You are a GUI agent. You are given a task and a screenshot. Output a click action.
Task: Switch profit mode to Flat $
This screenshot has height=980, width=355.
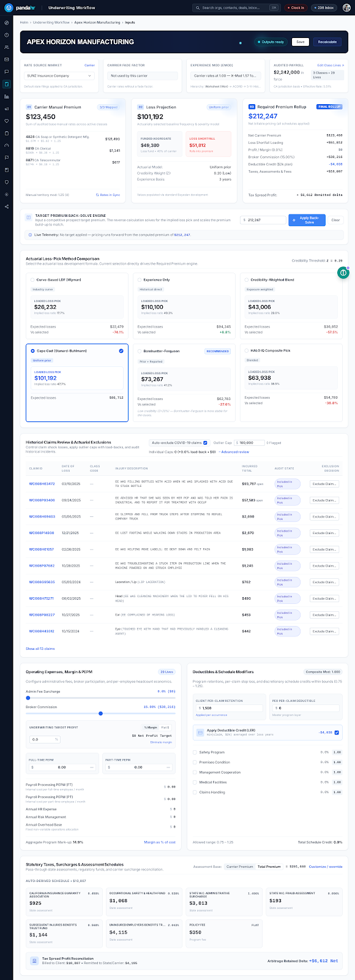pos(165,727)
